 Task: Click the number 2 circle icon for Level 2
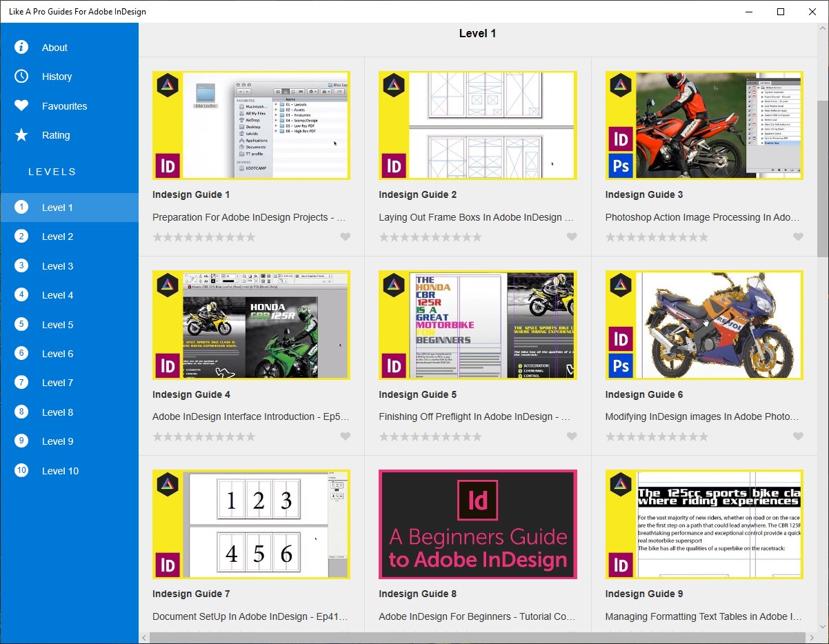[x=21, y=236]
